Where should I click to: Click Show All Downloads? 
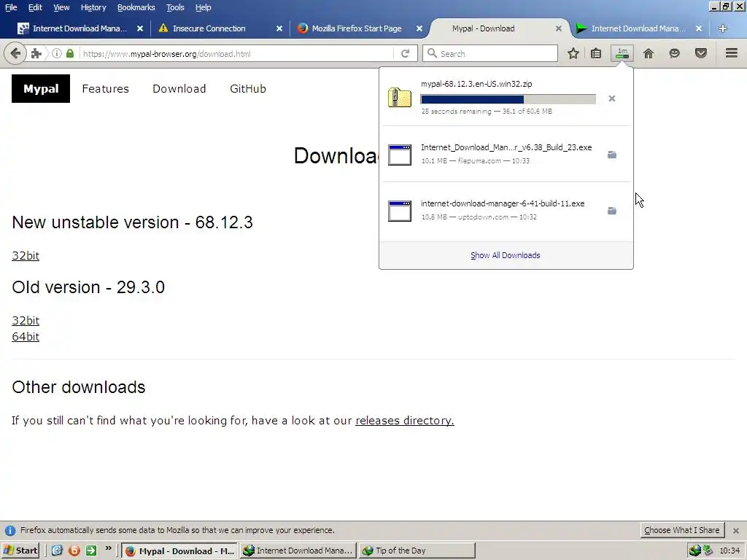pyautogui.click(x=506, y=255)
